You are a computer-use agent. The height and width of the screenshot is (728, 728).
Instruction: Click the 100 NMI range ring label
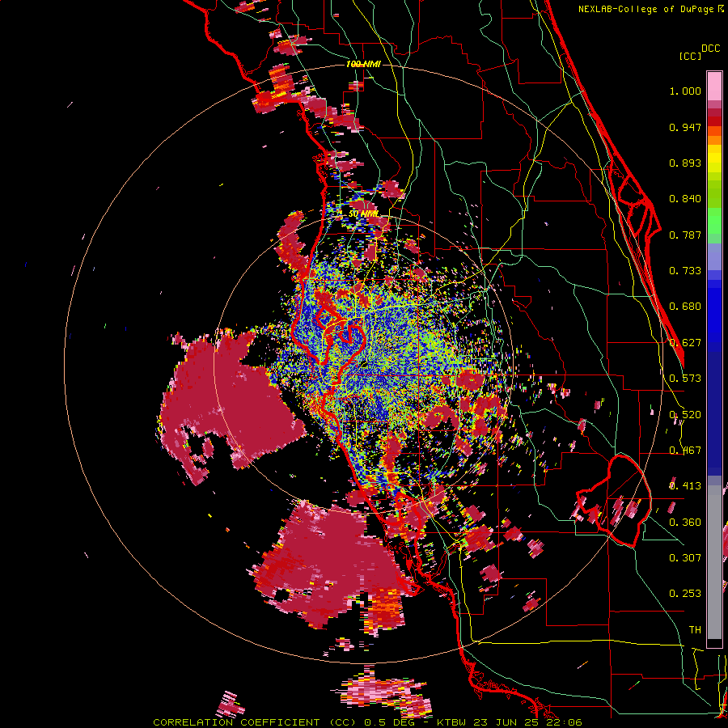click(x=363, y=64)
